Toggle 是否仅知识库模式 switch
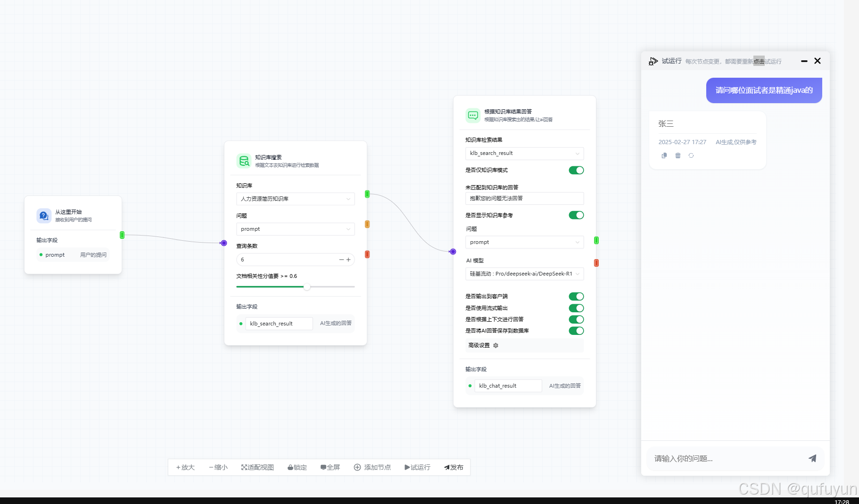The height and width of the screenshot is (504, 859). [x=576, y=170]
